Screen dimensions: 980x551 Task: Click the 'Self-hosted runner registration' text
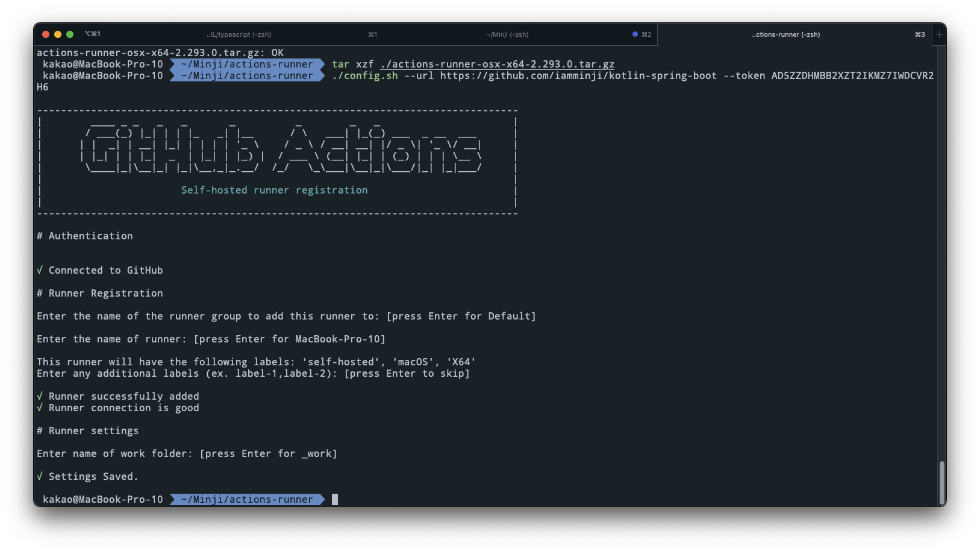(x=274, y=190)
